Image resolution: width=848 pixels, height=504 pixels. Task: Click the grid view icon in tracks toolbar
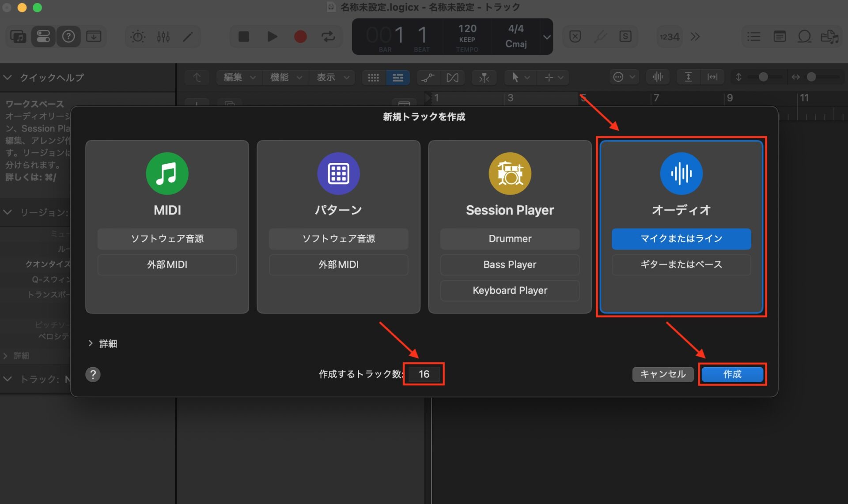point(374,77)
